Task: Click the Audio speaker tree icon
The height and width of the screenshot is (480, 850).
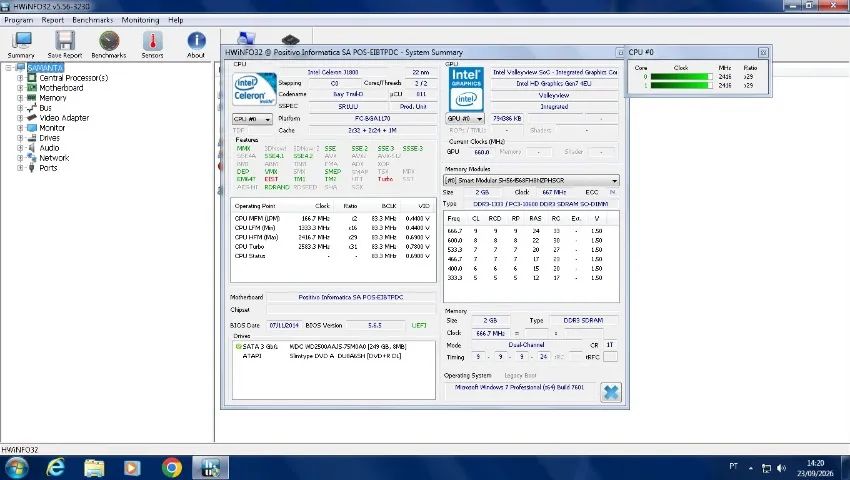Action: (32, 148)
